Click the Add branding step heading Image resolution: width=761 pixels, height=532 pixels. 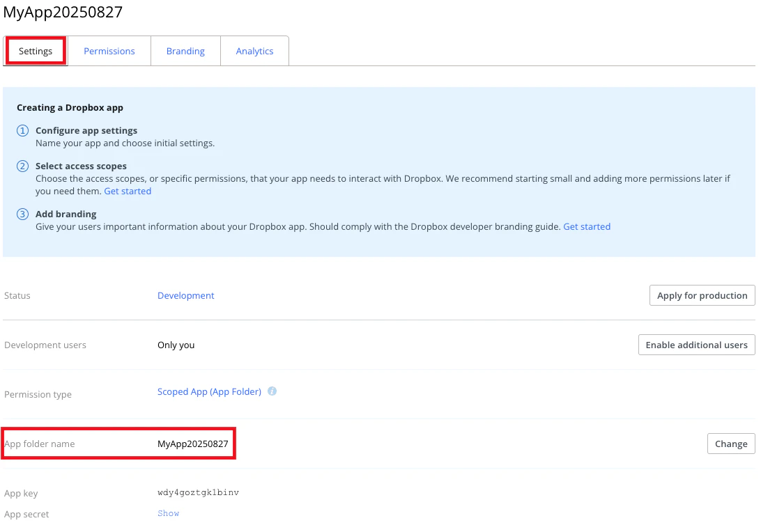coord(66,214)
